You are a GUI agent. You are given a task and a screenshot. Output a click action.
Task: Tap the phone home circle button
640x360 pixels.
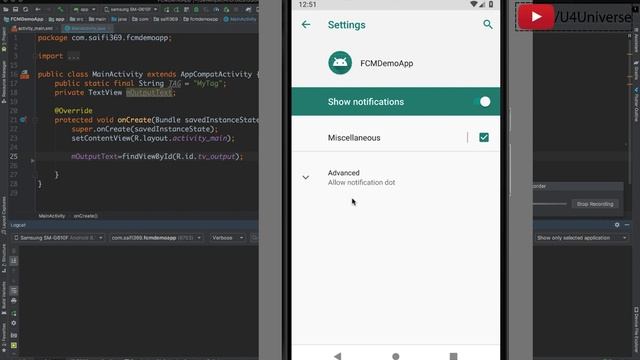point(396,356)
